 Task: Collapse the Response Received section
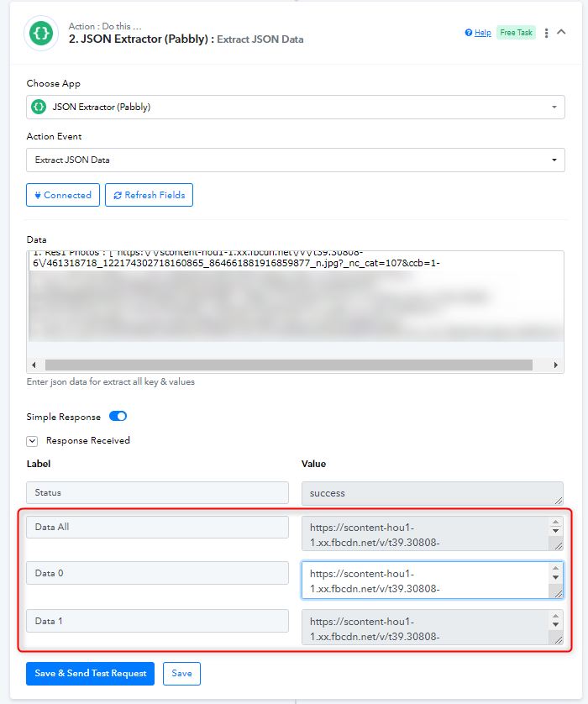pos(32,441)
